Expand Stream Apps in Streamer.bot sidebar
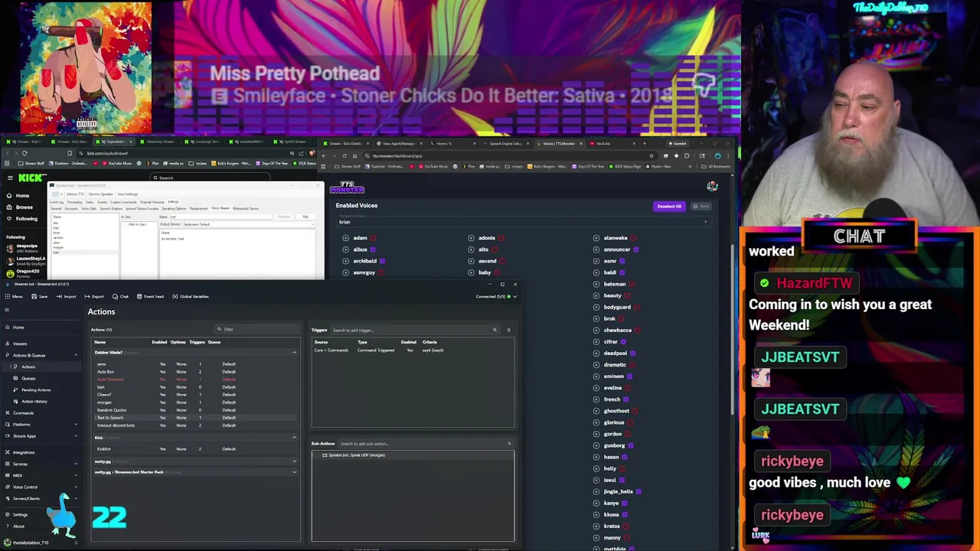This screenshot has height=551, width=980. 75,436
